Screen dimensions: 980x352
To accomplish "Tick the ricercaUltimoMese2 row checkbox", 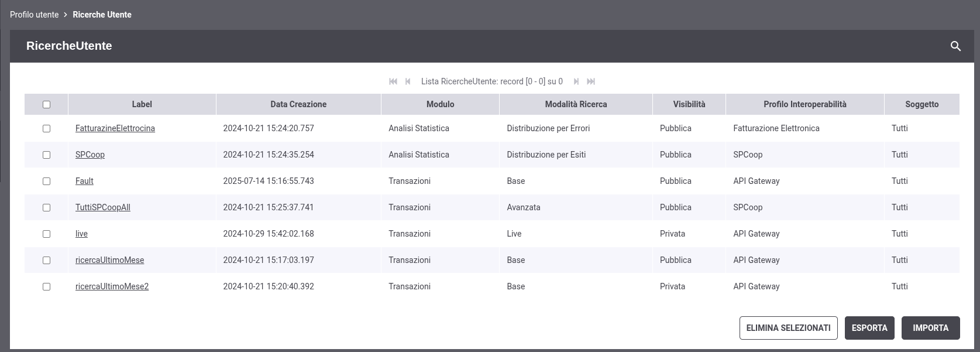I will pyautogui.click(x=46, y=286).
